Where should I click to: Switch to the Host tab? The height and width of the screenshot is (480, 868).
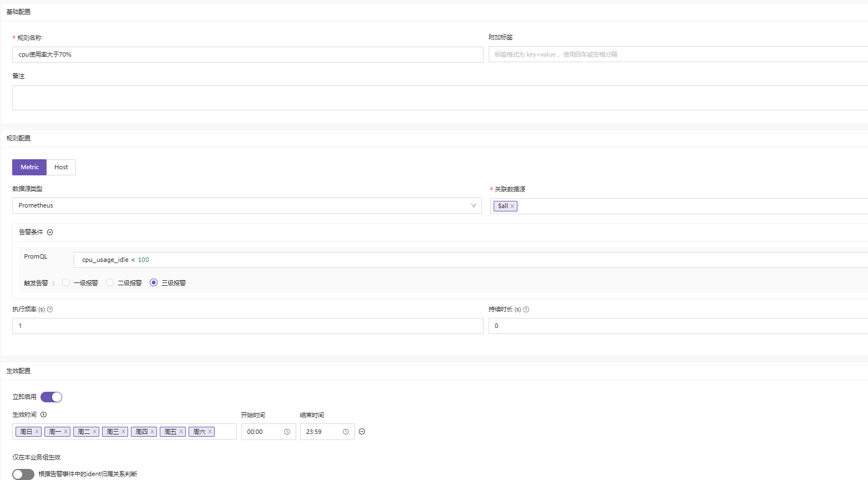61,167
